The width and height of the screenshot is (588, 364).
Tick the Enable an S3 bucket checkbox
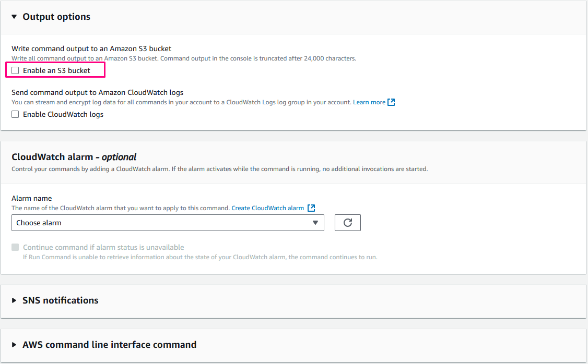tap(16, 70)
